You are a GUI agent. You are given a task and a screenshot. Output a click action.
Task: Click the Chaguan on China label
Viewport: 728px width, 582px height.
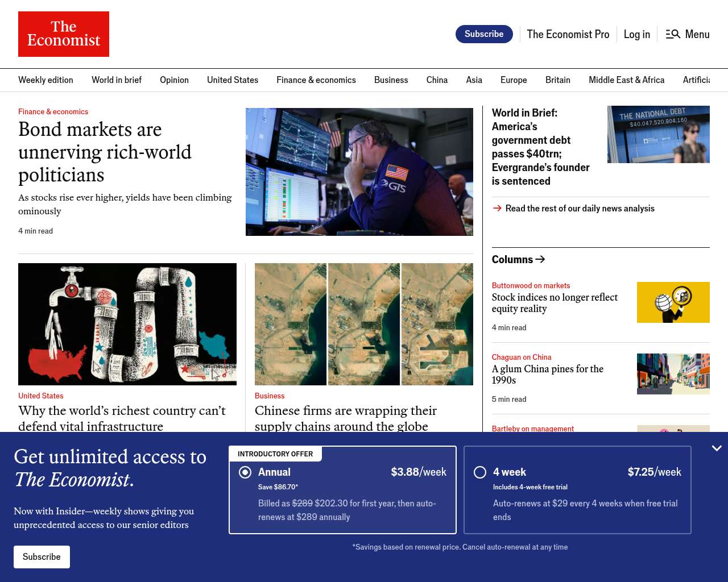pos(522,357)
